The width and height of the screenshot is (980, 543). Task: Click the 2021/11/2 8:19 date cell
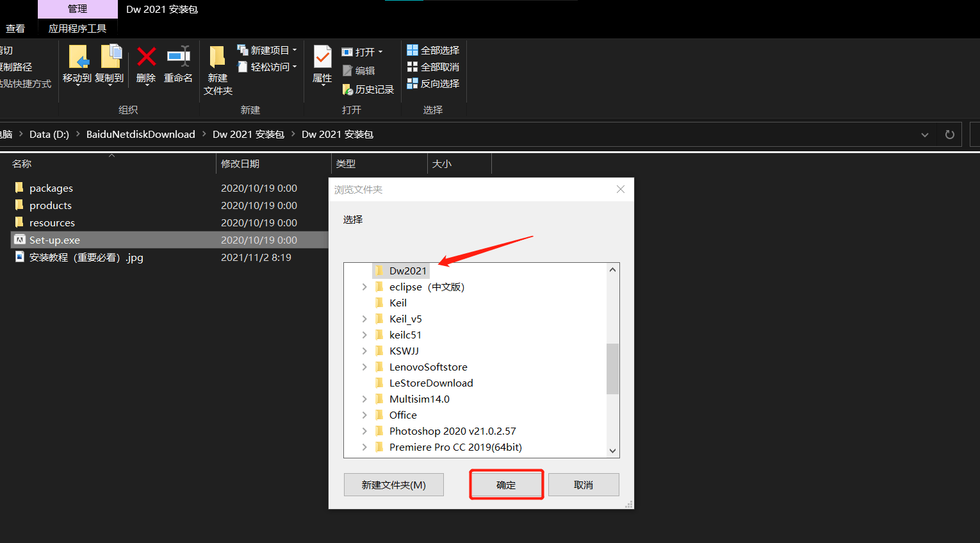256,257
